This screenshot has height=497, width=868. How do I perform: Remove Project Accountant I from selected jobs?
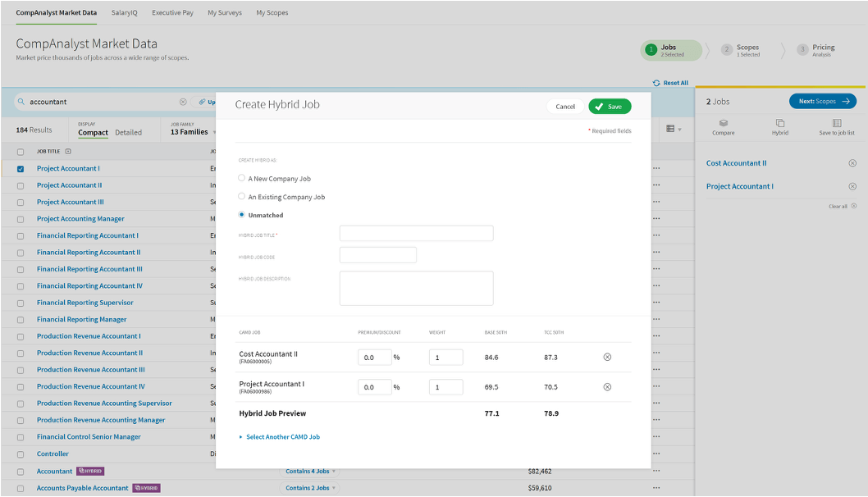click(x=852, y=186)
